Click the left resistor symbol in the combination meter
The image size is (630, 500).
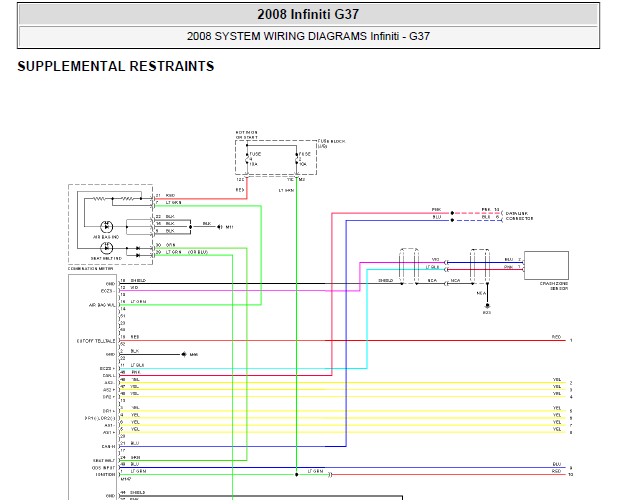(99, 199)
